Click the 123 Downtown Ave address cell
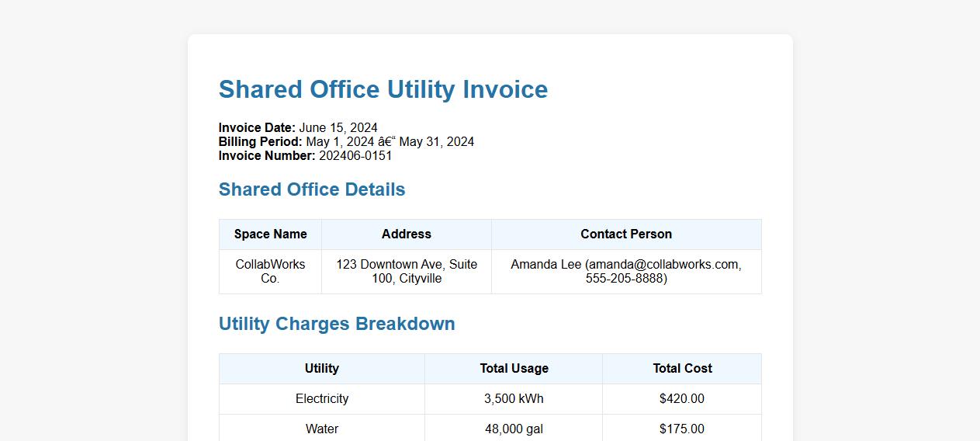The height and width of the screenshot is (441, 980). pyautogui.click(x=407, y=272)
